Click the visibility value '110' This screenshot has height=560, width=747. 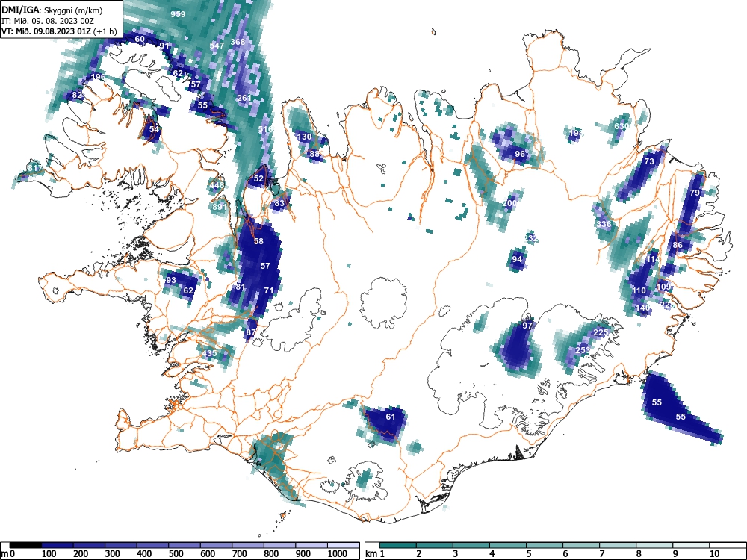pyautogui.click(x=639, y=290)
